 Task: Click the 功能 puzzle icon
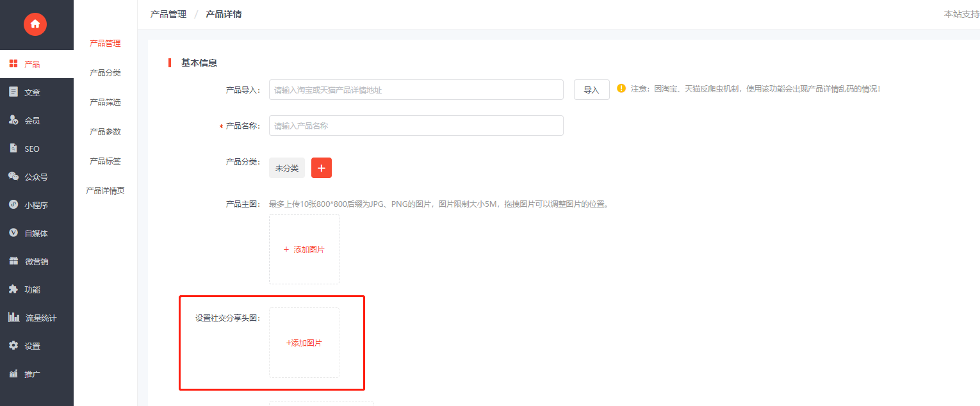pos(13,289)
